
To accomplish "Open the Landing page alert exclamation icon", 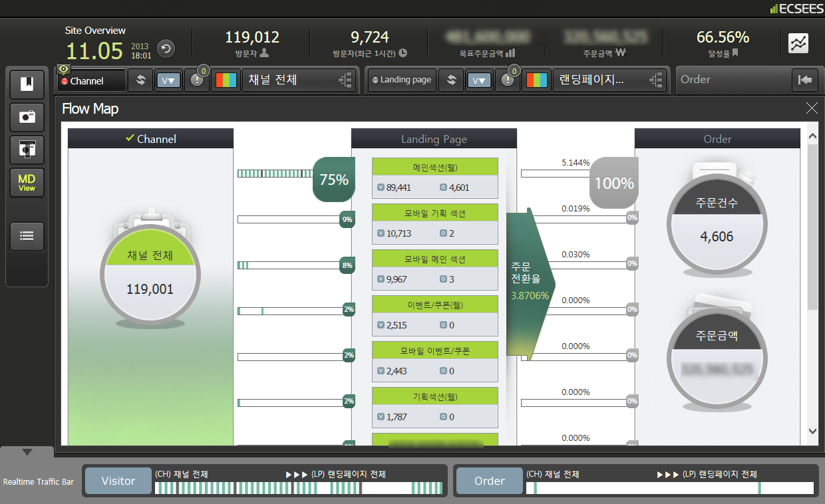I will (x=508, y=80).
